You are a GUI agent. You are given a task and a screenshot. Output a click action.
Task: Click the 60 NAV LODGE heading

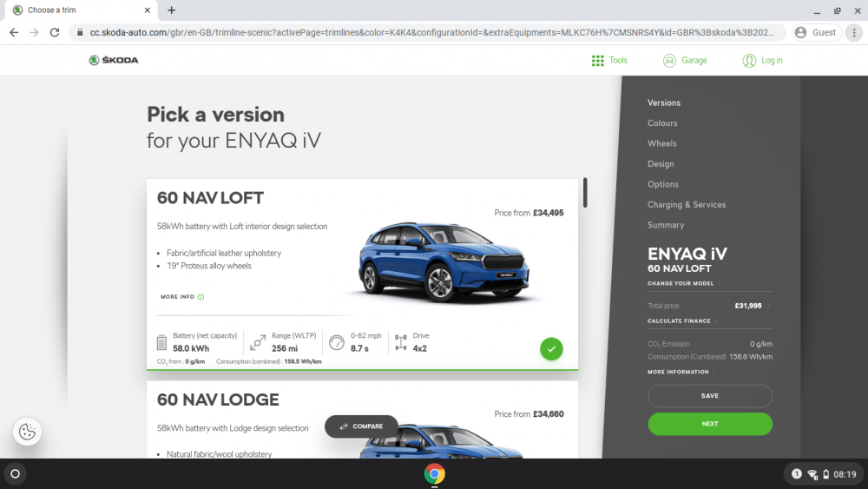pyautogui.click(x=218, y=400)
